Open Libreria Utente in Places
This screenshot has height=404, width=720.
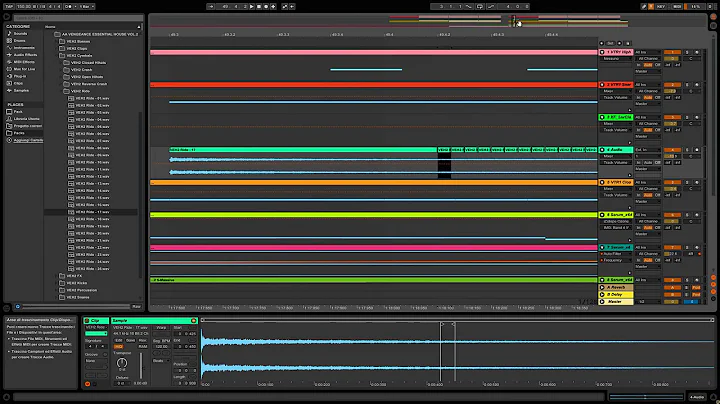[x=26, y=118]
